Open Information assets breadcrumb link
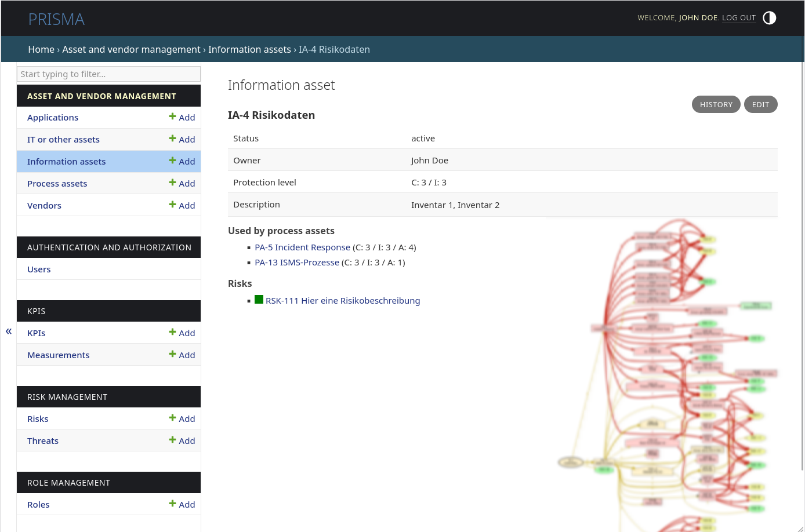The image size is (805, 532). 249,49
